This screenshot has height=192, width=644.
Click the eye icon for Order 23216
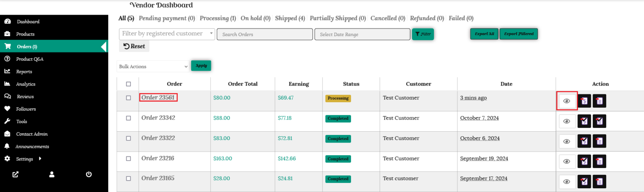pyautogui.click(x=567, y=161)
